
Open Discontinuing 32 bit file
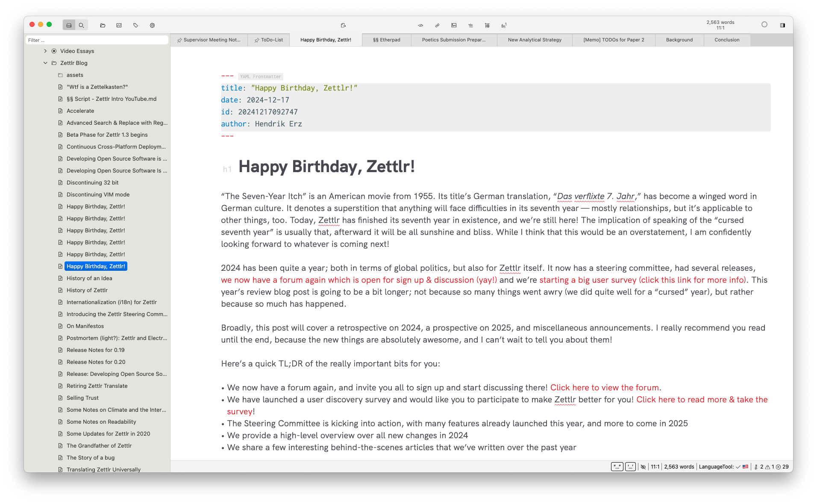(92, 182)
